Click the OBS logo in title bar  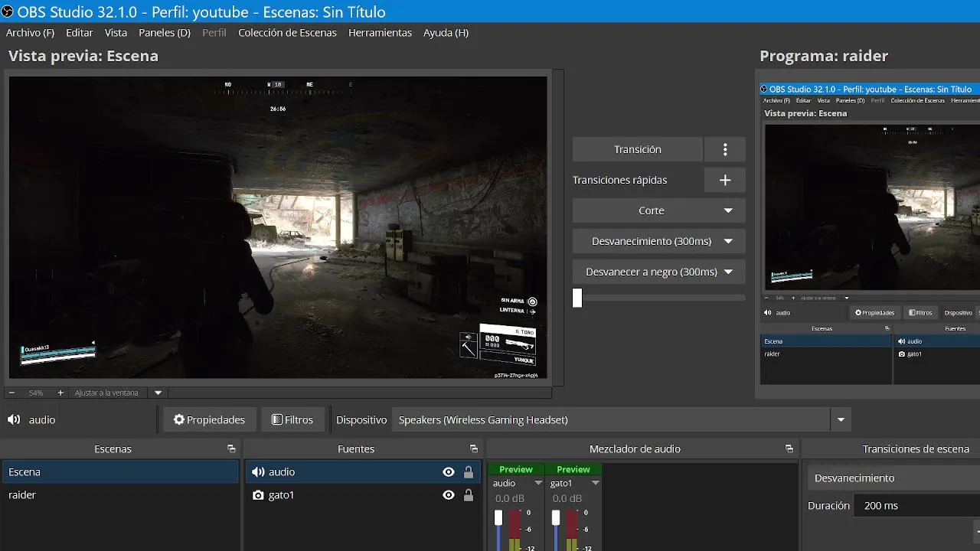coord(7,11)
